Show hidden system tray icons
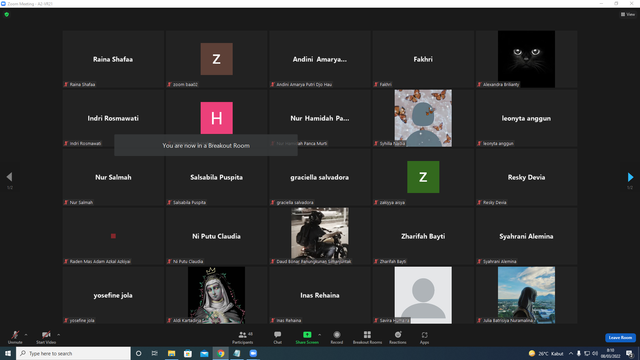 (571, 353)
